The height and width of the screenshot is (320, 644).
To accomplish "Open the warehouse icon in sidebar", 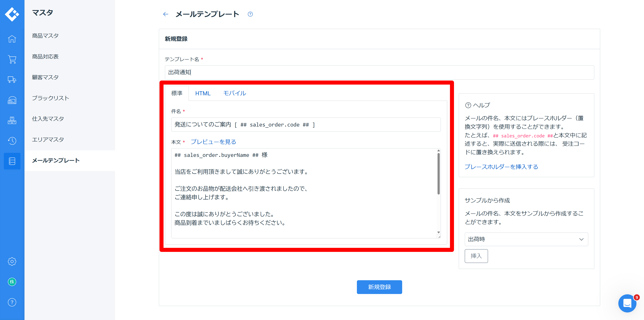I will pyautogui.click(x=12, y=100).
